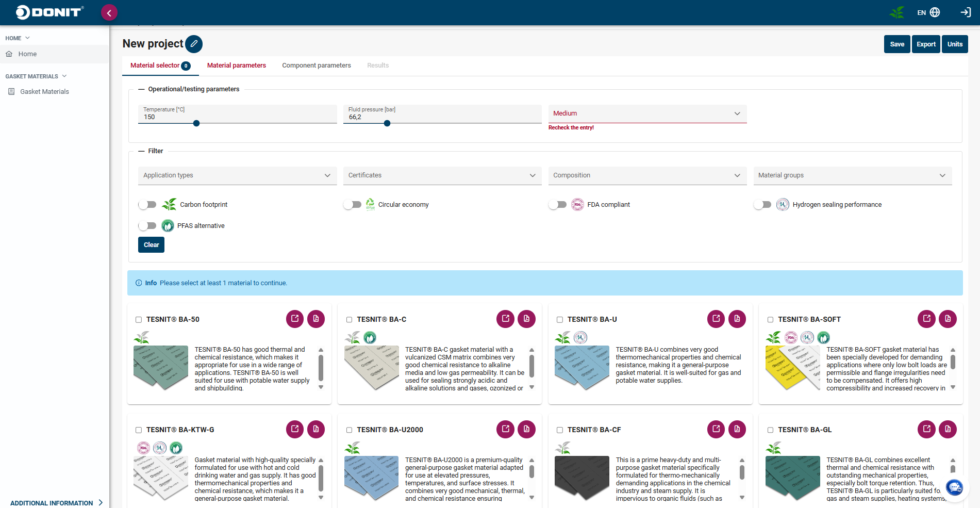Open the Units button
This screenshot has width=980, height=508.
pos(955,44)
